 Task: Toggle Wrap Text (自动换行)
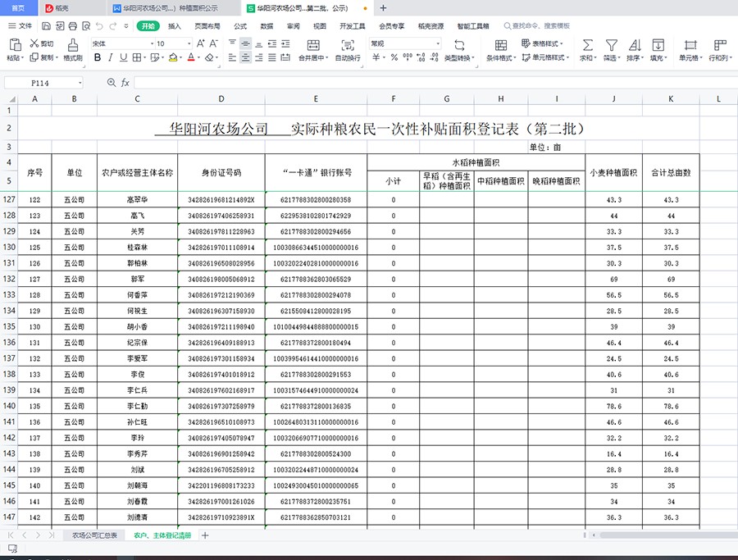348,45
